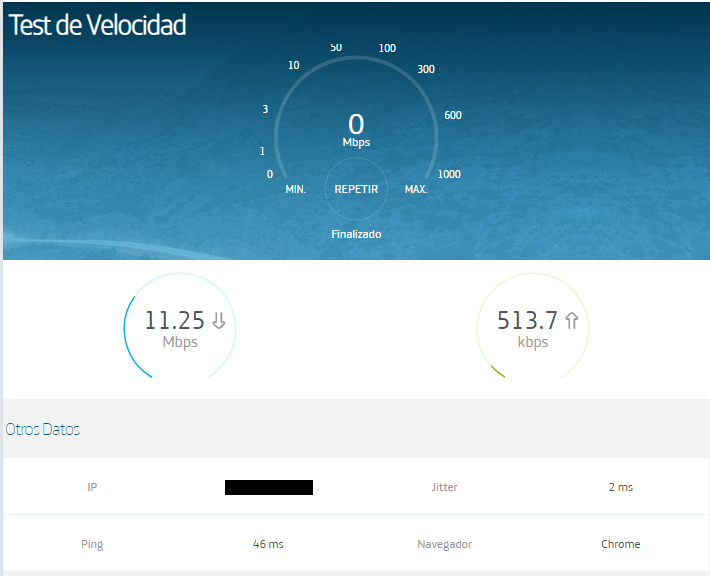
Task: Click the REPETIR button to rerun test
Action: (x=356, y=189)
